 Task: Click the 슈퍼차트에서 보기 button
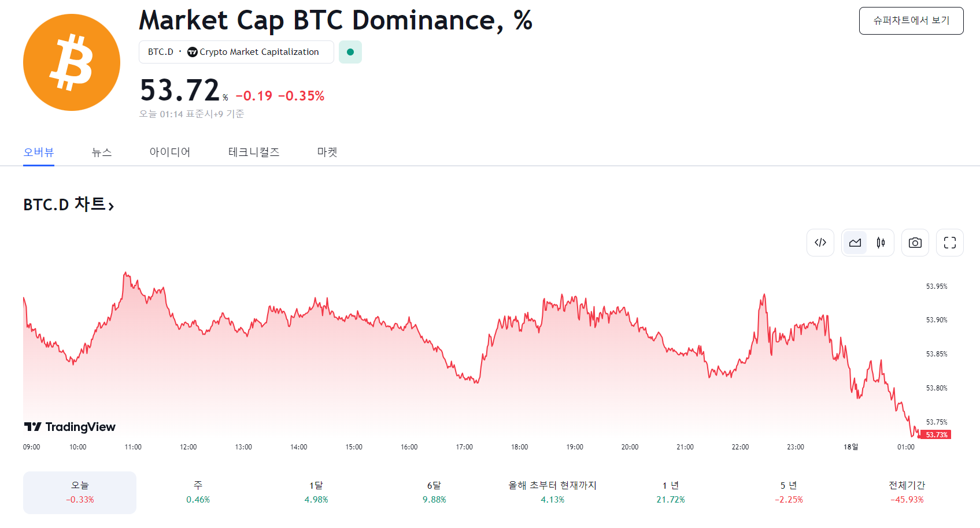pyautogui.click(x=911, y=20)
